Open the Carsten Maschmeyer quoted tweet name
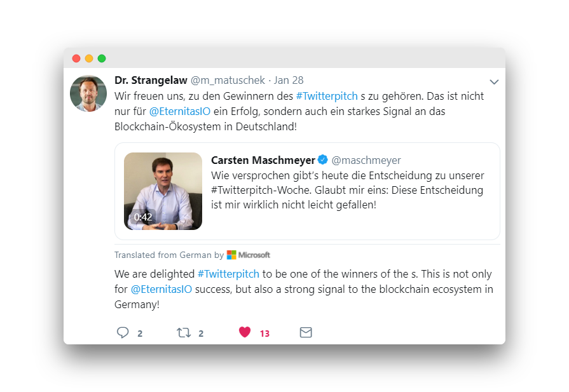 coord(263,160)
